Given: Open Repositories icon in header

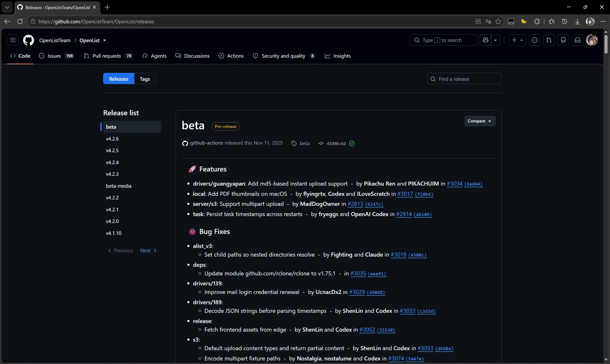Looking at the screenshot, I should tap(563, 40).
